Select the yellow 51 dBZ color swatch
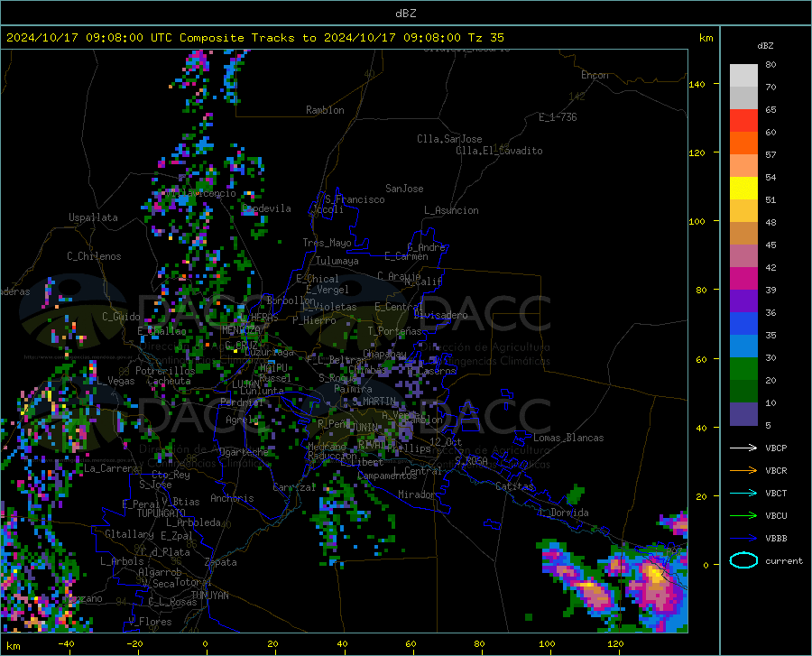 click(743, 189)
